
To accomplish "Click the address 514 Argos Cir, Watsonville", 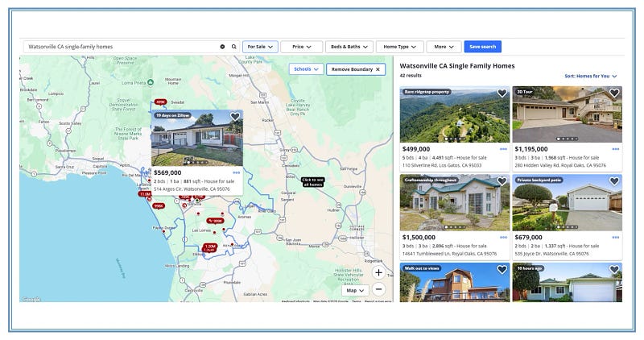I will (192, 189).
